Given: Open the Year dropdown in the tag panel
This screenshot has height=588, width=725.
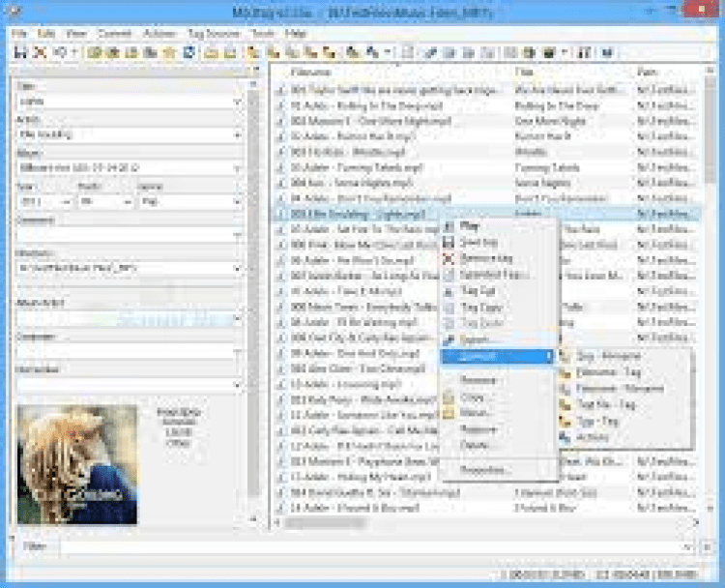Looking at the screenshot, I should click(x=67, y=202).
